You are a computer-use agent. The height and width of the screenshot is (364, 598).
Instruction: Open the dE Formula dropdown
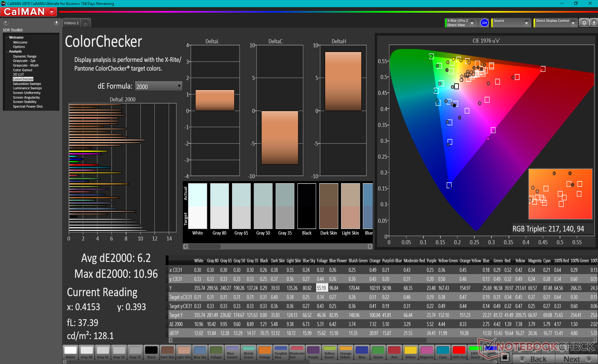coord(158,86)
